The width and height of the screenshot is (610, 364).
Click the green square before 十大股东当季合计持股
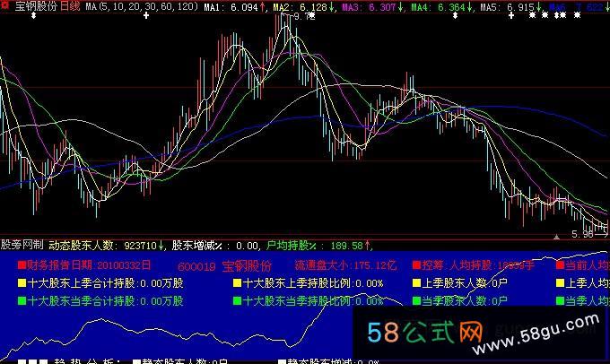click(22, 301)
